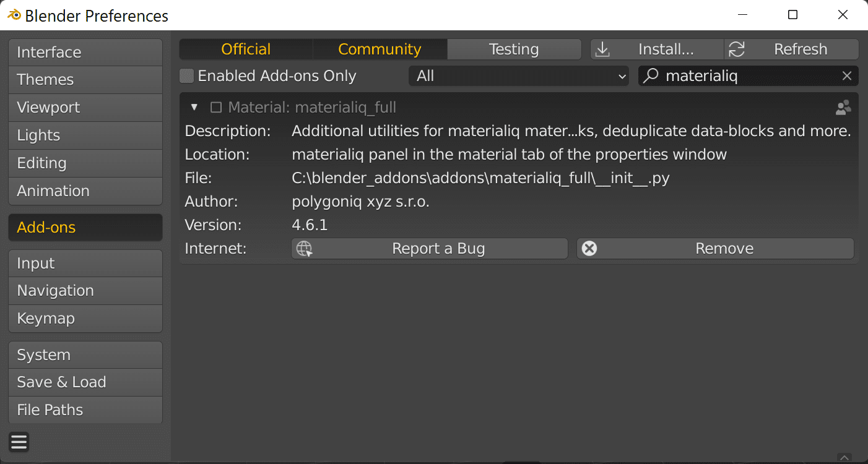Maximize the Blender Preferences window
Viewport: 868px width, 464px height.
coord(792,15)
